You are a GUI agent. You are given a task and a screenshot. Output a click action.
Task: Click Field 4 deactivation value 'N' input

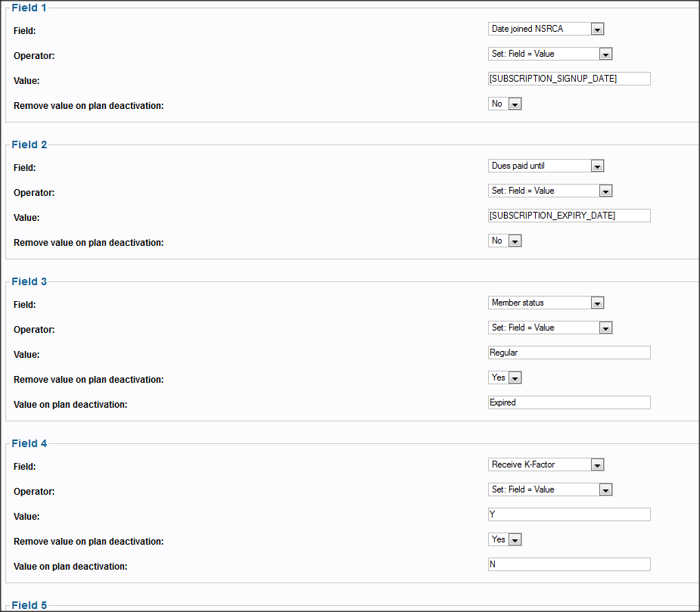569,564
